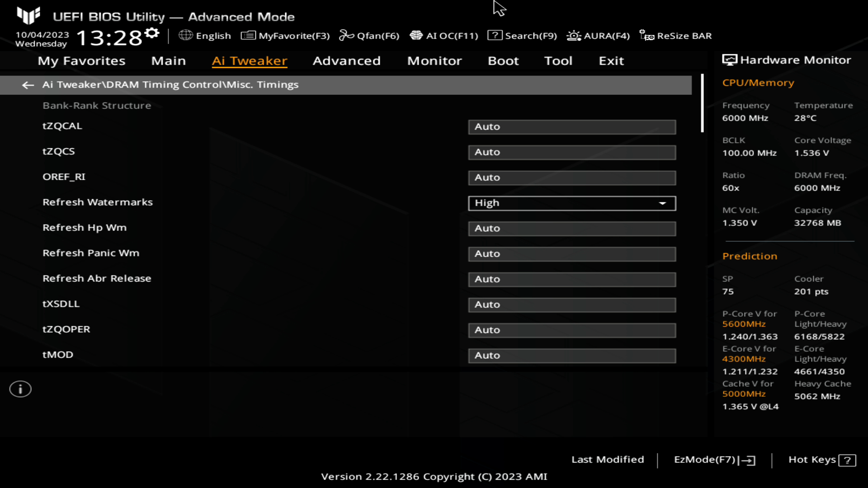Select the Ai Tweaker tab
The height and width of the screenshot is (488, 868).
[250, 61]
